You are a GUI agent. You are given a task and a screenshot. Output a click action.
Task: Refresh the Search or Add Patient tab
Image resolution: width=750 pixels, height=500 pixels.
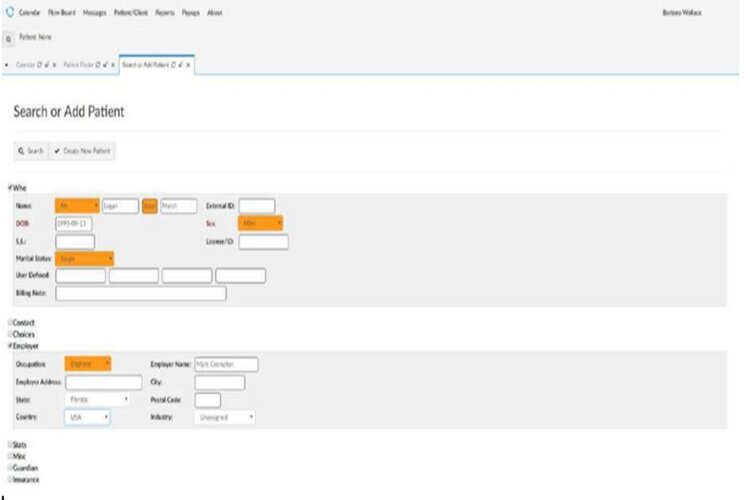[x=171, y=64]
